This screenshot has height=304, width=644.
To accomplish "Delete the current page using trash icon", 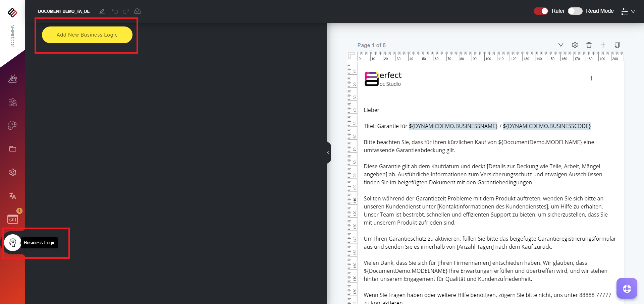I will (589, 45).
